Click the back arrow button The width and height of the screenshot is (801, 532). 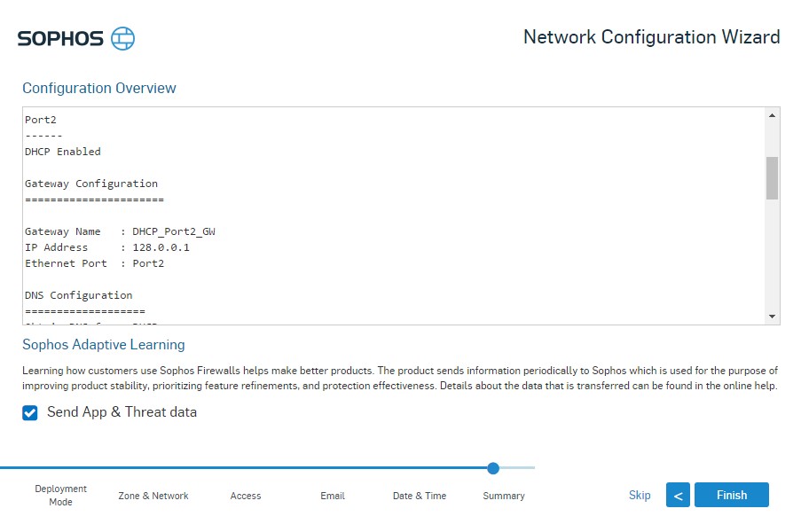[x=678, y=495]
